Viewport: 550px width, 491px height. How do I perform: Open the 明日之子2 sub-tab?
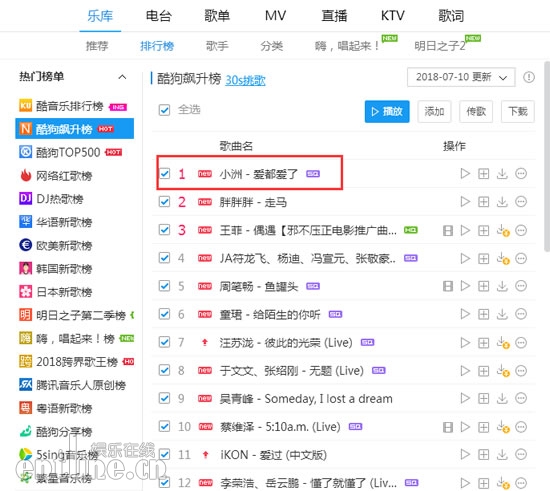(x=440, y=46)
